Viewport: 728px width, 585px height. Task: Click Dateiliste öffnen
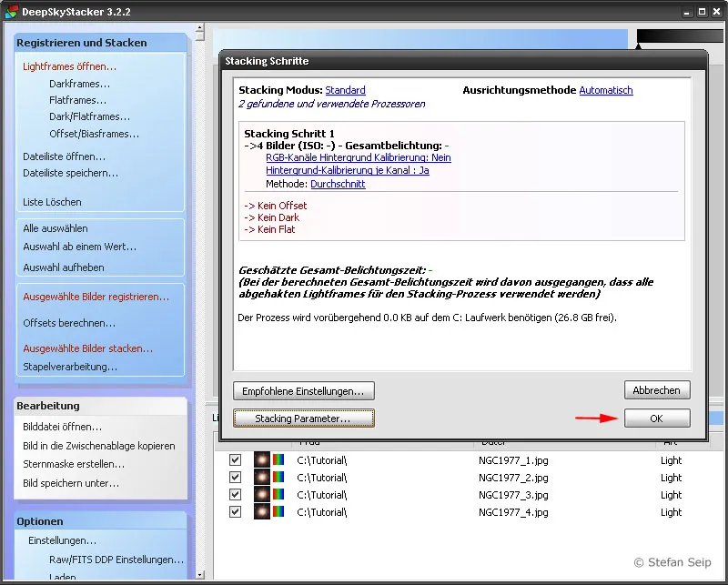[64, 156]
